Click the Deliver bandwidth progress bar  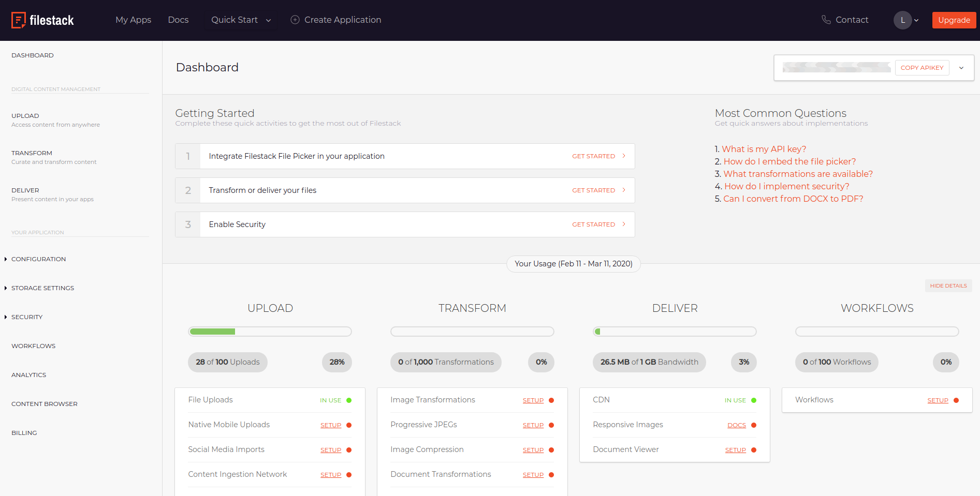coord(675,332)
